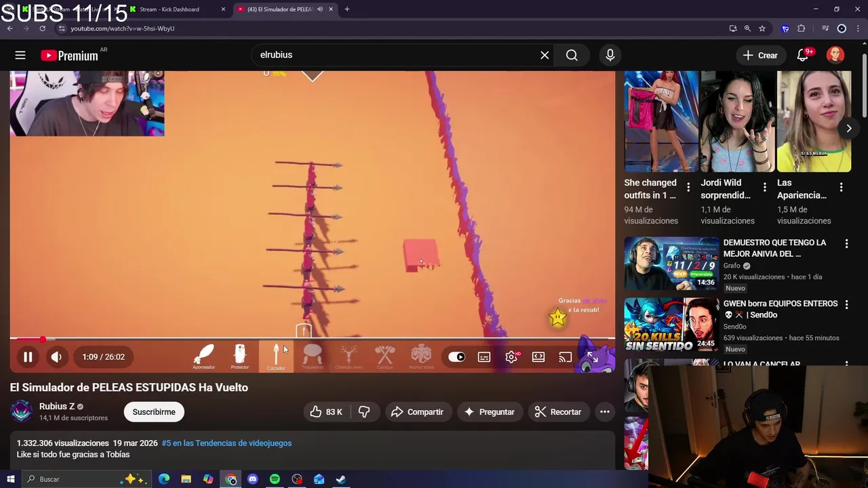Image resolution: width=868 pixels, height=488 pixels.
Task: Open GWEN borra EQUIPOS ENTEROS thumbnail
Action: [x=671, y=324]
